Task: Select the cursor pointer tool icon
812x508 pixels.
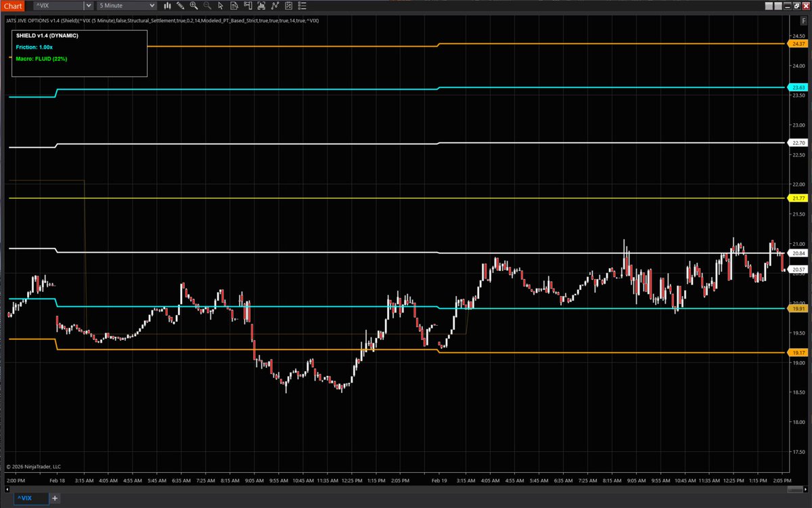Action: [221, 5]
